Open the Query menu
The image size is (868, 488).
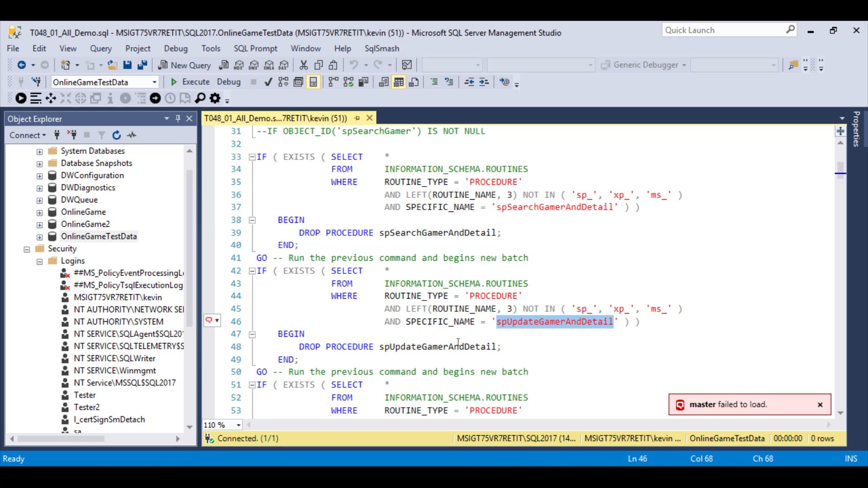click(x=101, y=48)
